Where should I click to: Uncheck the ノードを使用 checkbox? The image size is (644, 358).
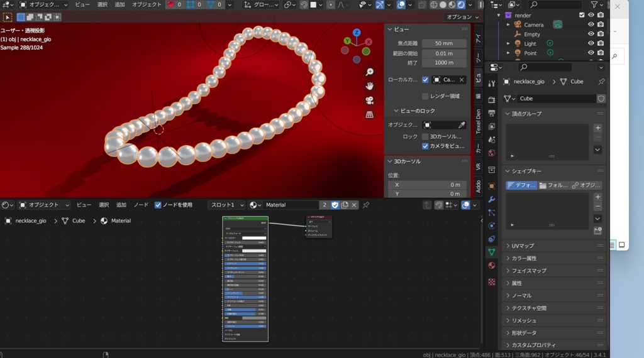(x=158, y=205)
